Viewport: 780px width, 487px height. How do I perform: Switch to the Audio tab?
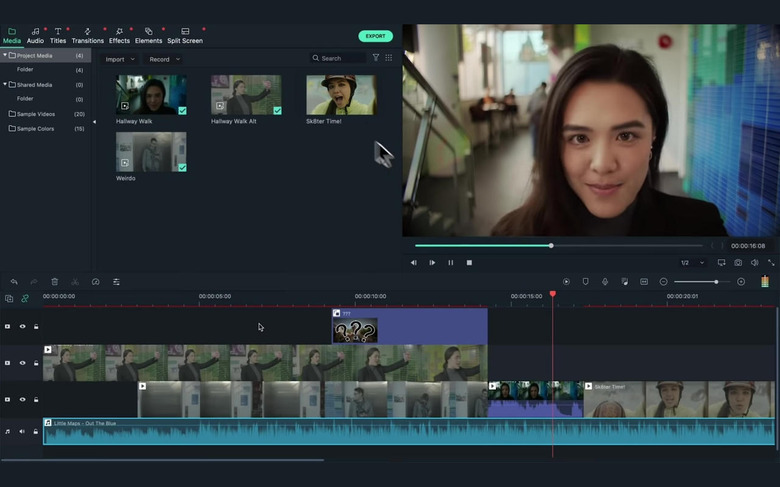35,36
